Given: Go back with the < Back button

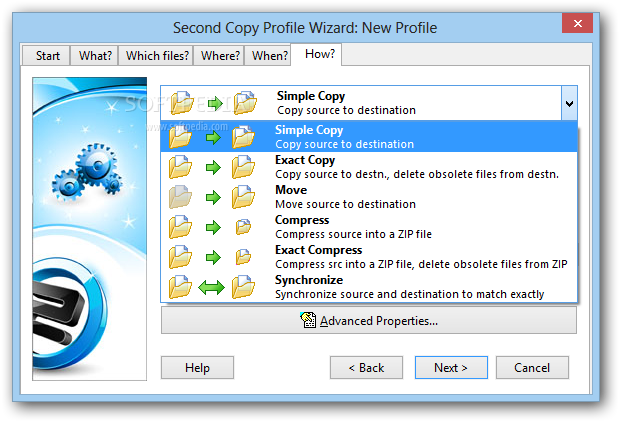Looking at the screenshot, I should click(366, 367).
